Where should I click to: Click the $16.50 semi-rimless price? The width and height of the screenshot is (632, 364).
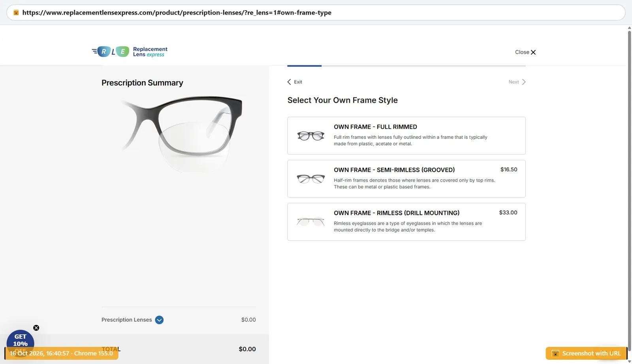(509, 169)
